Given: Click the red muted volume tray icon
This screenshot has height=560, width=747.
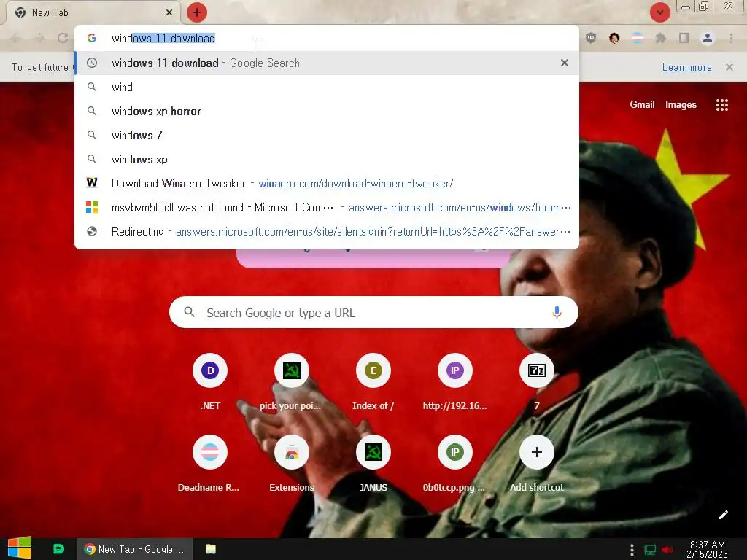Looking at the screenshot, I should click(x=667, y=550).
